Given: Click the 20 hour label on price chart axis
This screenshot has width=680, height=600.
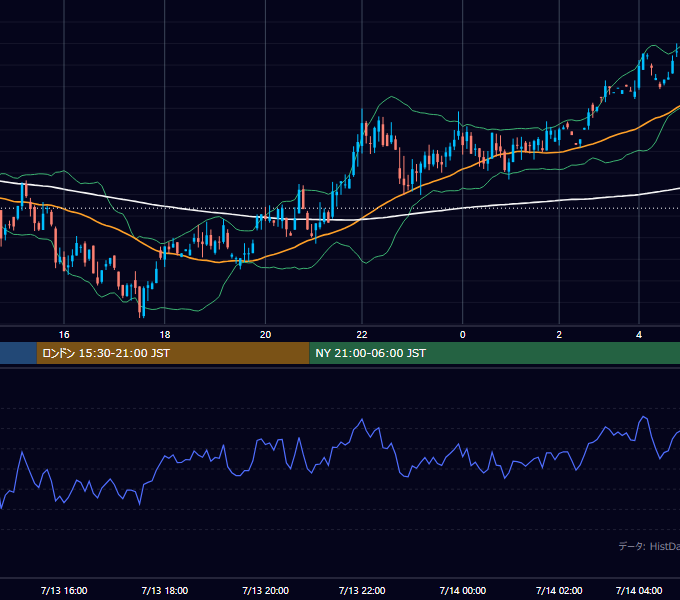Looking at the screenshot, I should click(265, 335).
